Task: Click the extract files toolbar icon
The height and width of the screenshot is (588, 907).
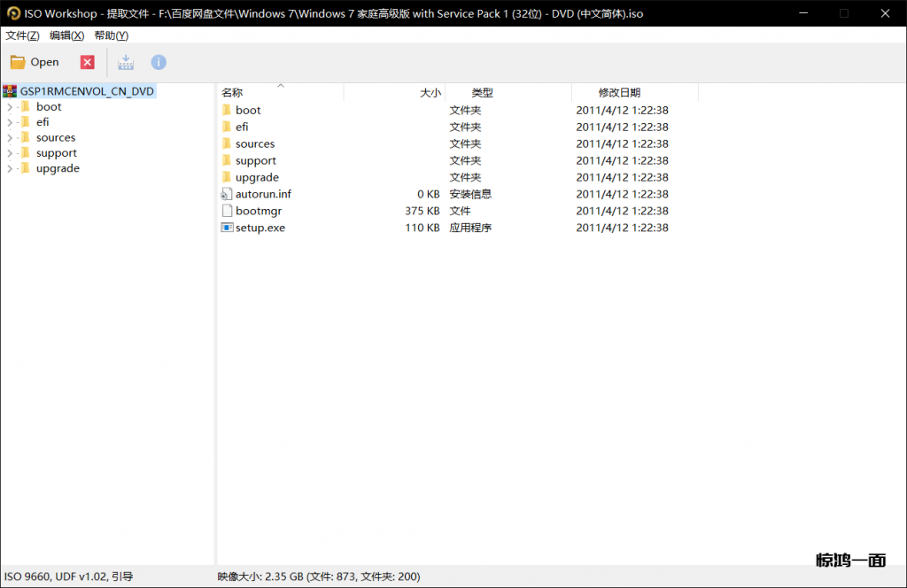Action: click(126, 62)
